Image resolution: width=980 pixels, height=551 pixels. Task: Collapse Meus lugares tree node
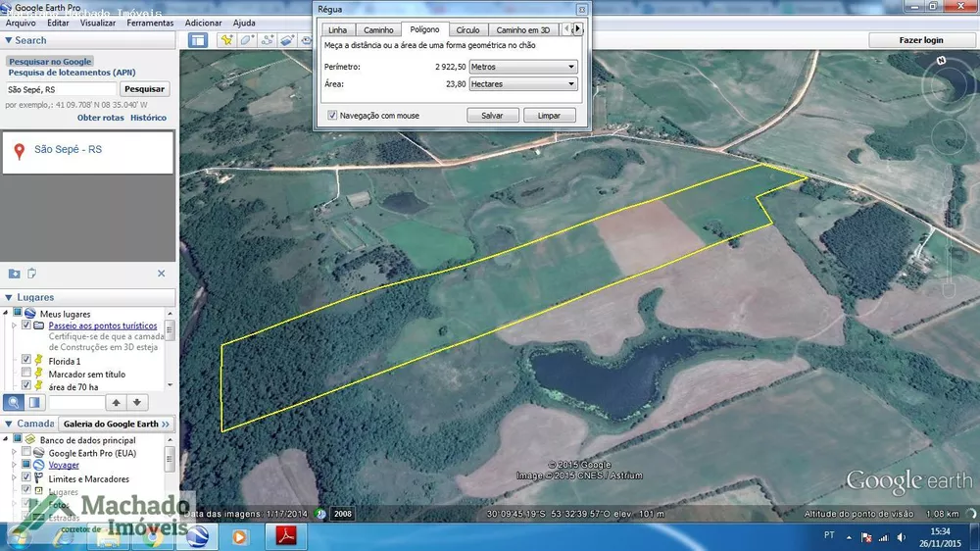tap(6, 313)
